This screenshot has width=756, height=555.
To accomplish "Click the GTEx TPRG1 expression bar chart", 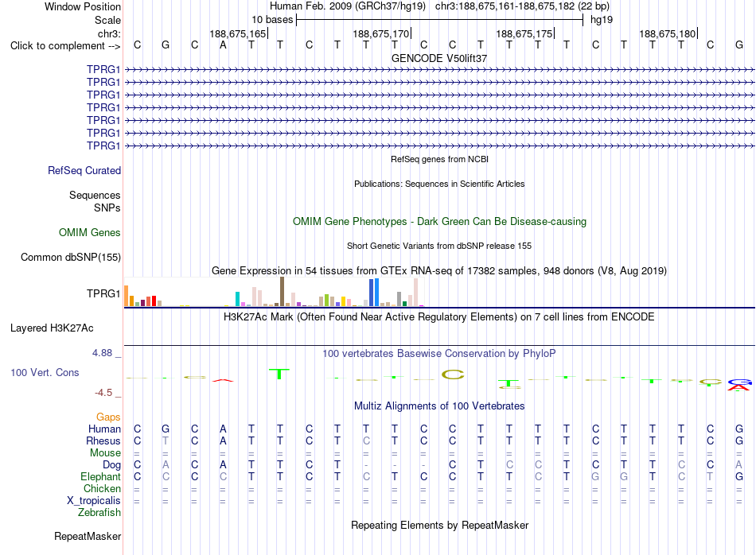I will tap(274, 292).
